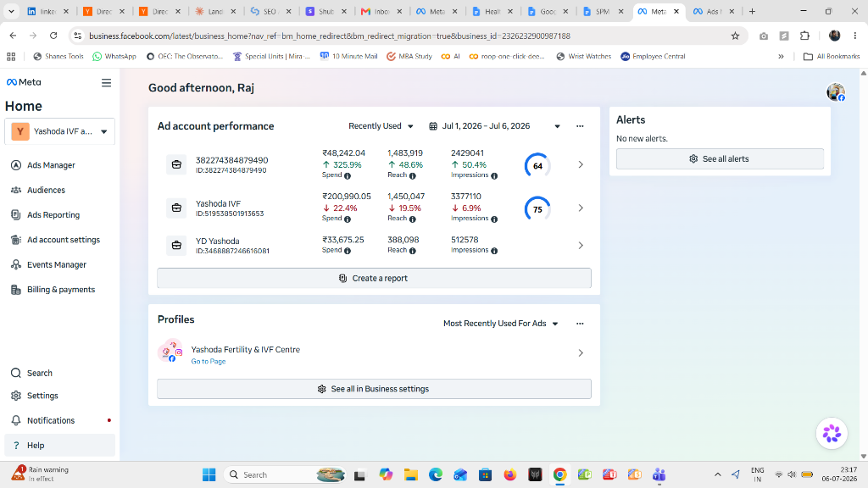The image size is (868, 488).
Task: Click the 382274384879490 account briefcase icon
Action: click(x=176, y=165)
